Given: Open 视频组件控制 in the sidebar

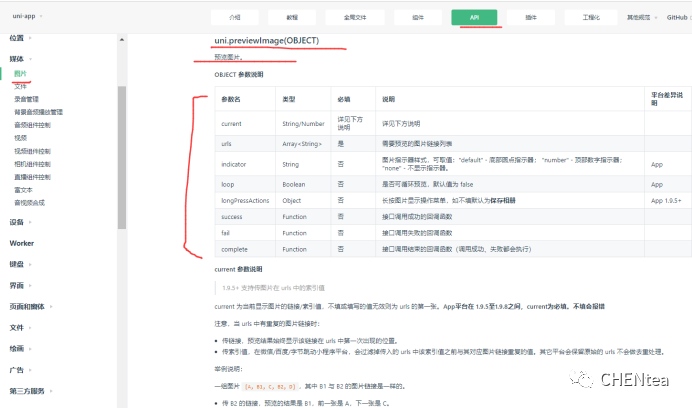Looking at the screenshot, I should pyautogui.click(x=32, y=151).
